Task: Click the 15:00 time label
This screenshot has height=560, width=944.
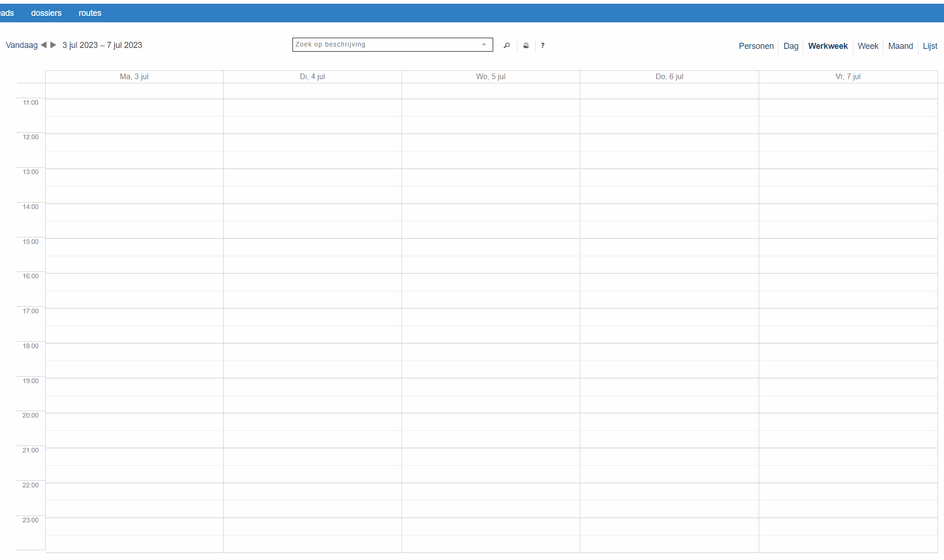Action: 31,242
